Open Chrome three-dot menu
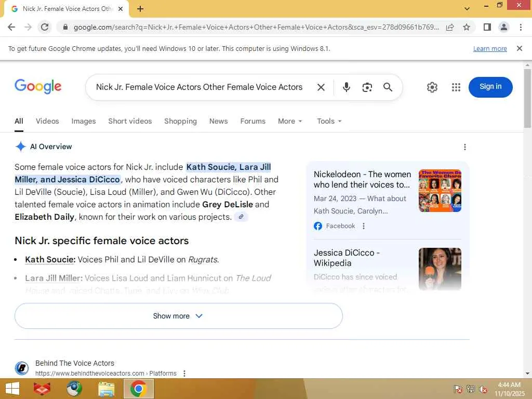The height and width of the screenshot is (399, 532). click(521, 27)
